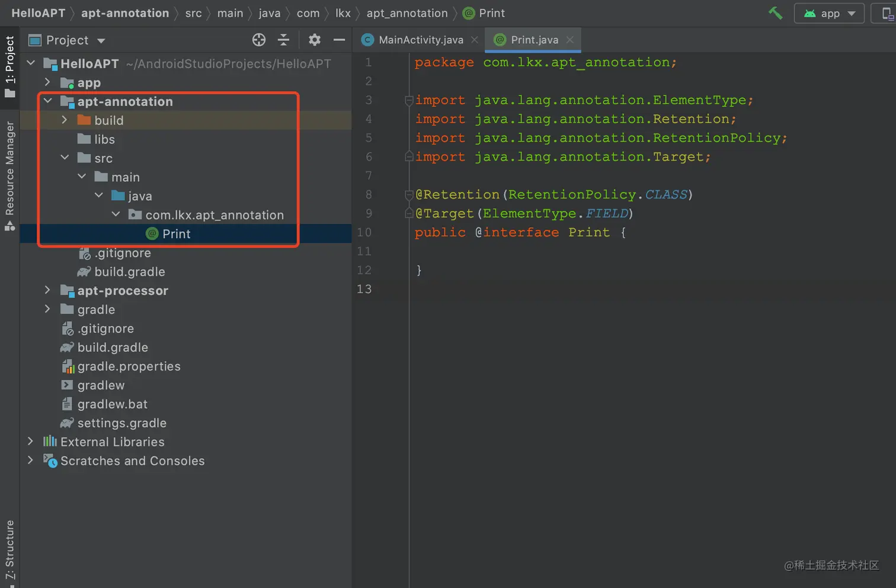The height and width of the screenshot is (588, 896).
Task: Open the 1: Project tool window tab
Action: (9, 66)
